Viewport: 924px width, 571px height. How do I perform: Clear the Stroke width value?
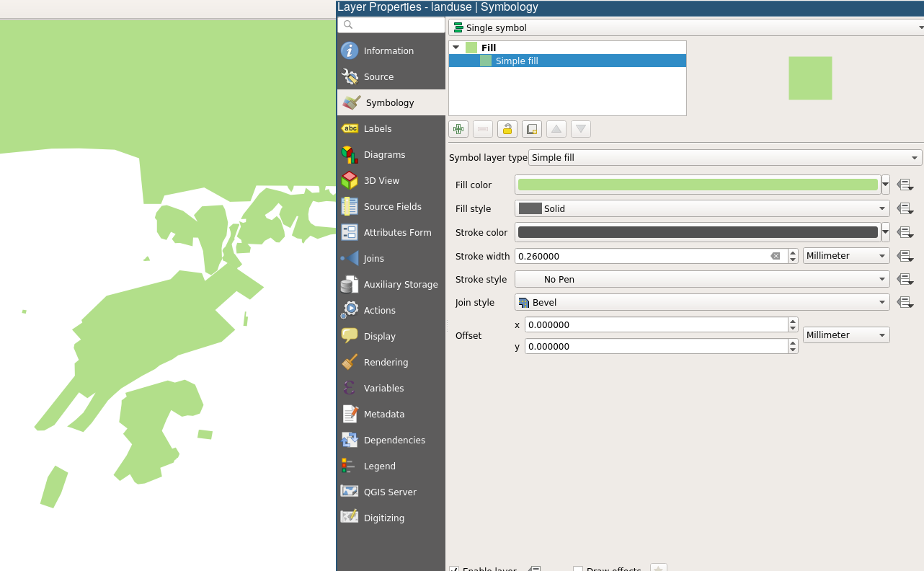pos(776,256)
